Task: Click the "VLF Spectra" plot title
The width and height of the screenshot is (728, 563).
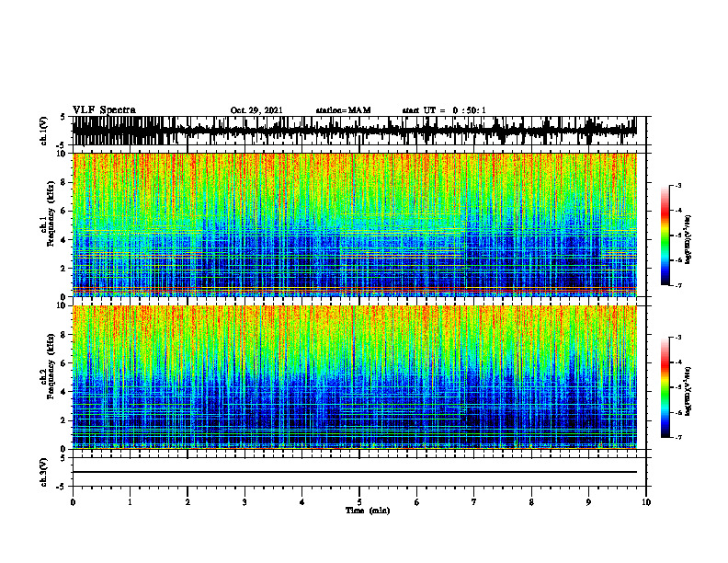Action: 104,110
